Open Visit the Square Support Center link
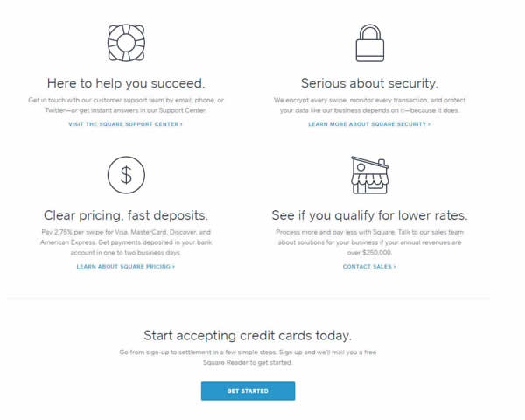525x420 pixels. [125, 124]
